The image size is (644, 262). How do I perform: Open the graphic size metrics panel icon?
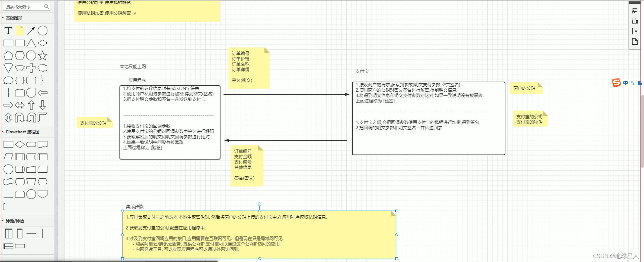tap(635, 21)
